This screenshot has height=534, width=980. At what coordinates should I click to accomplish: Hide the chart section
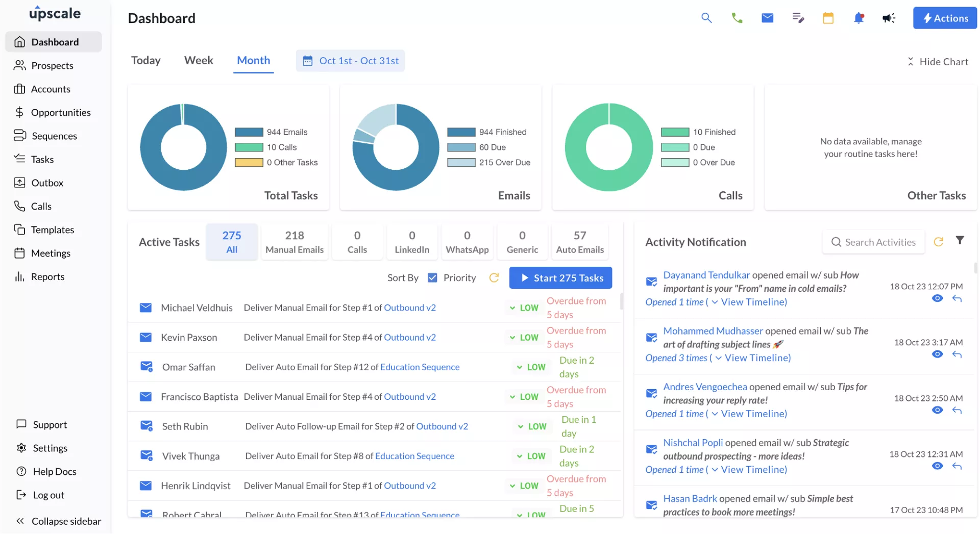click(x=937, y=62)
